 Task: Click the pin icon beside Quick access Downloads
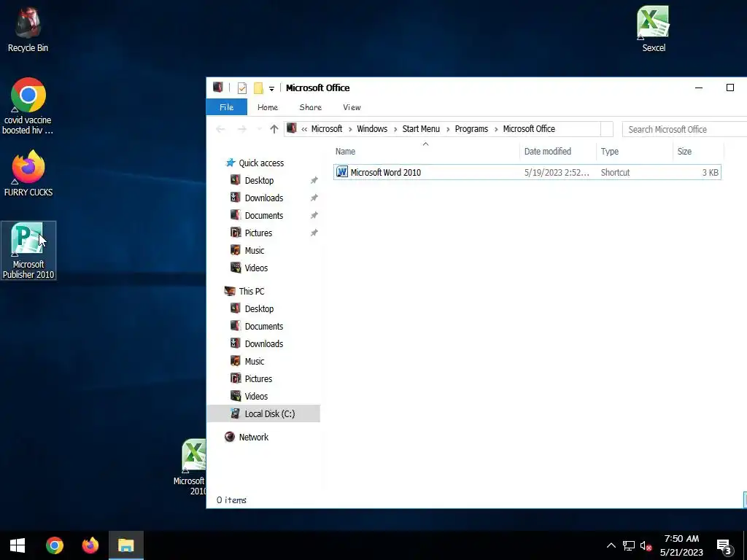(x=314, y=198)
